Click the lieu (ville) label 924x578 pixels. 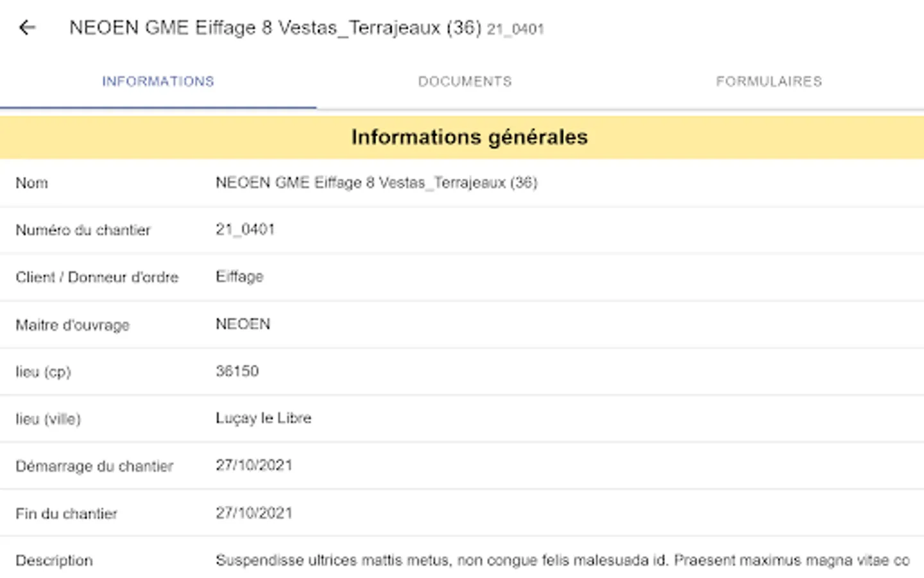(x=48, y=419)
